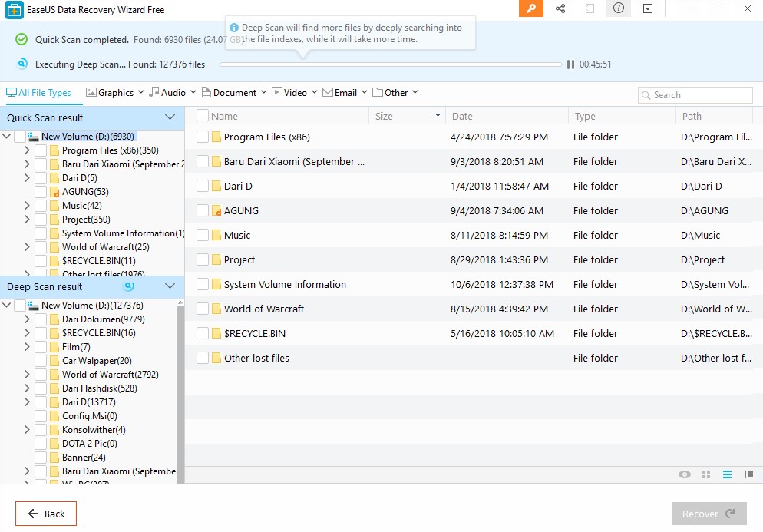This screenshot has width=763, height=532.
Task: Click the AGUNG folder icon in list
Action: 217,211
